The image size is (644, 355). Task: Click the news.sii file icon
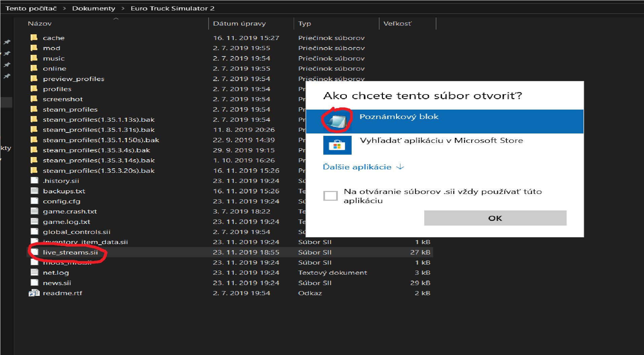pyautogui.click(x=34, y=283)
